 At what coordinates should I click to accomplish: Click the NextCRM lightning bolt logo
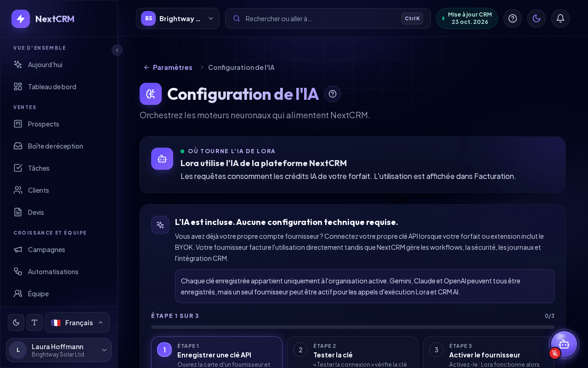pos(21,19)
